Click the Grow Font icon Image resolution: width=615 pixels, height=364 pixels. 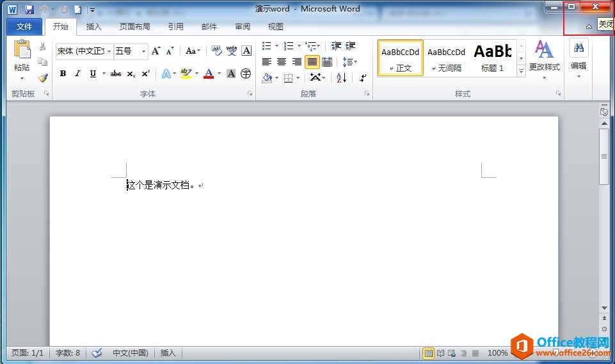pos(156,51)
